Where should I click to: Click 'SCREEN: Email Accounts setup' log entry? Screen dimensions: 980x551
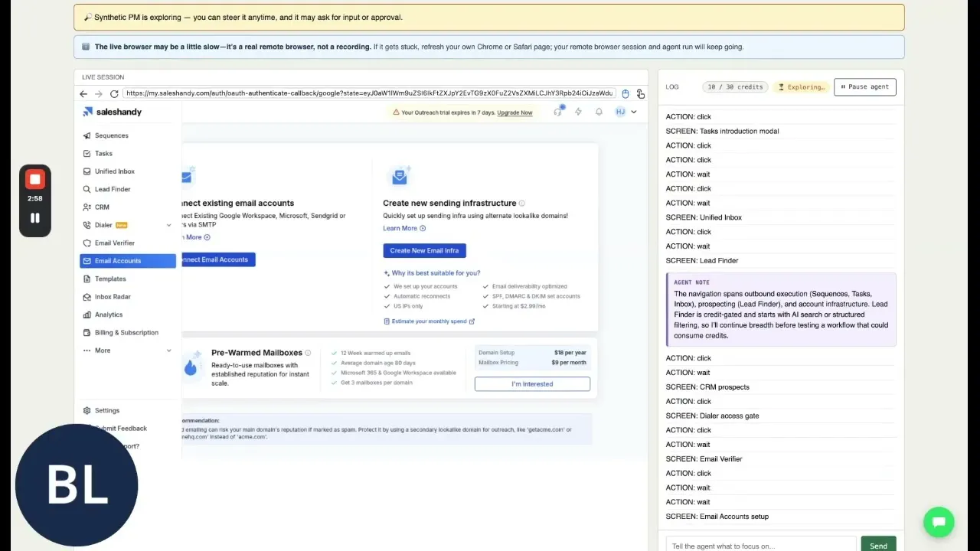pos(717,517)
